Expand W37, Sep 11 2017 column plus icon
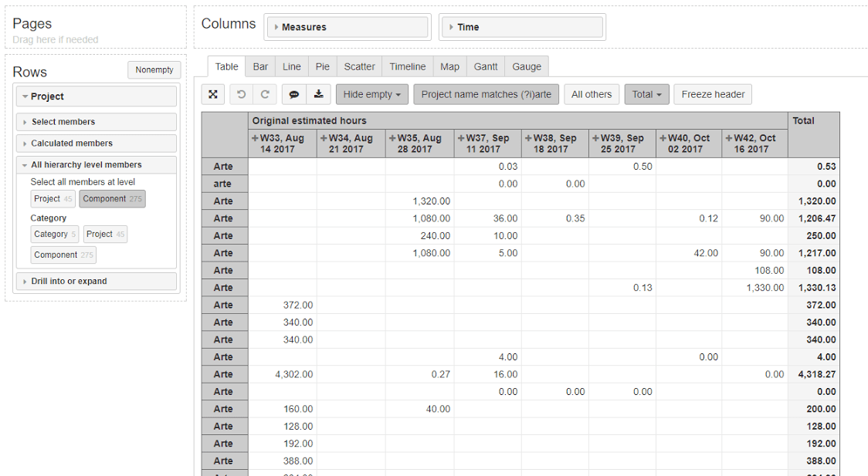The image size is (868, 476). [460, 138]
